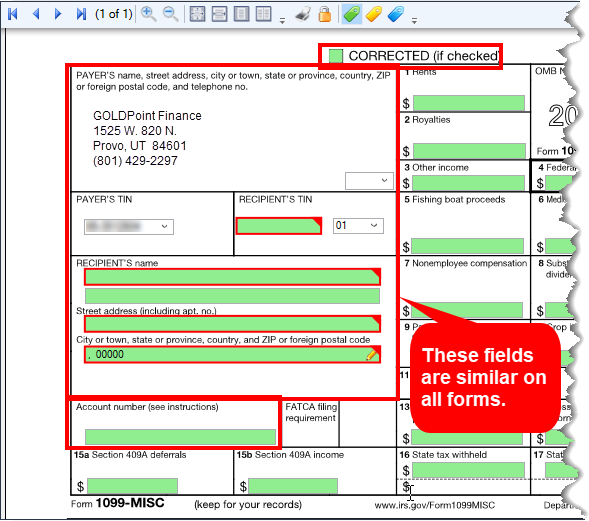Click the RECIPIENT'S TIN field
The image size is (589, 521).
point(279,226)
